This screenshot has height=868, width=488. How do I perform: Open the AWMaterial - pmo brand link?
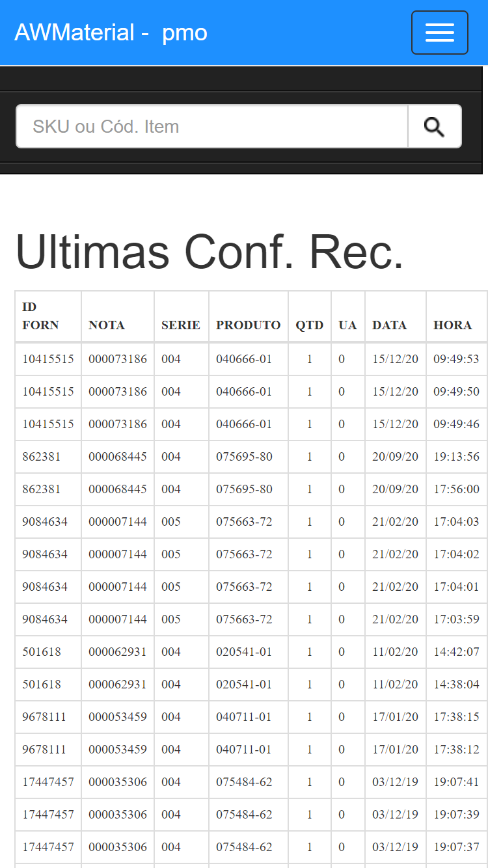[111, 32]
